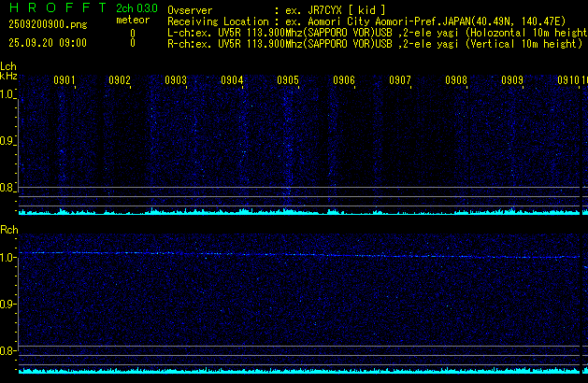
Task: Select the date stamp 25.09.20 09:00
Action: 47,43
